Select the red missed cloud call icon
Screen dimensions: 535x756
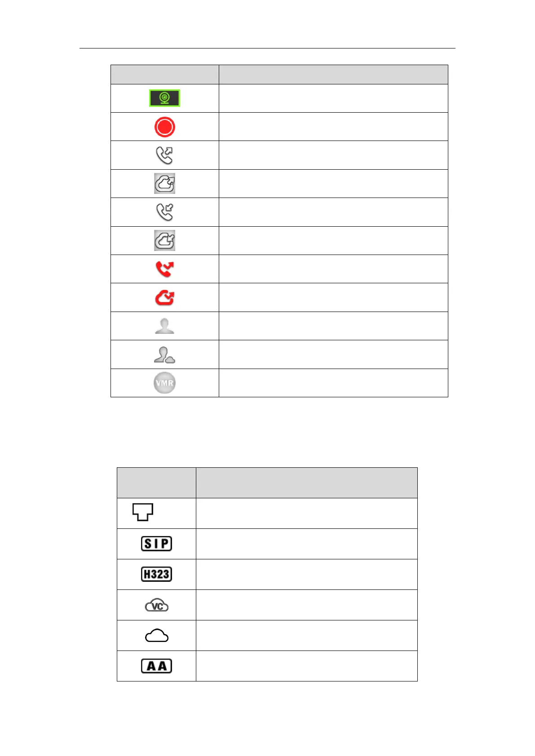[164, 297]
